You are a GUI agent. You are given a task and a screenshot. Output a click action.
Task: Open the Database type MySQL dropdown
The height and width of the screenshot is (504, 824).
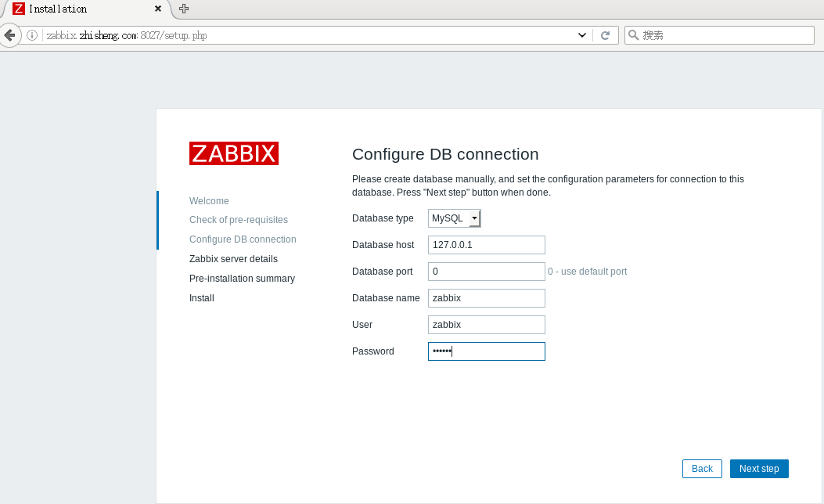coord(455,218)
